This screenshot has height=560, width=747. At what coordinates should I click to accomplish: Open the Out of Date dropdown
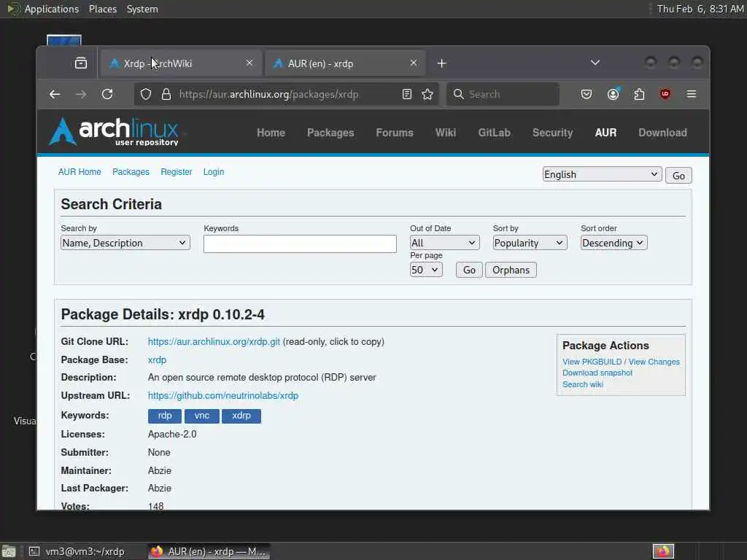(444, 243)
